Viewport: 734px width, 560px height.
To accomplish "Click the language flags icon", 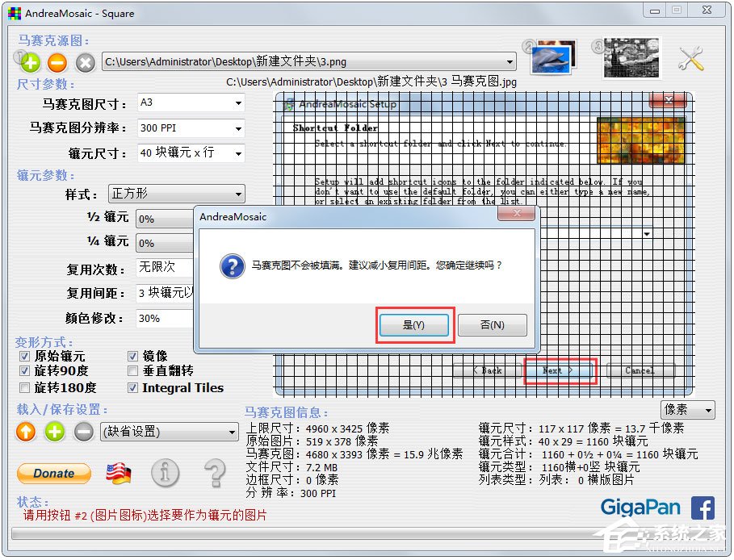I will (x=119, y=474).
